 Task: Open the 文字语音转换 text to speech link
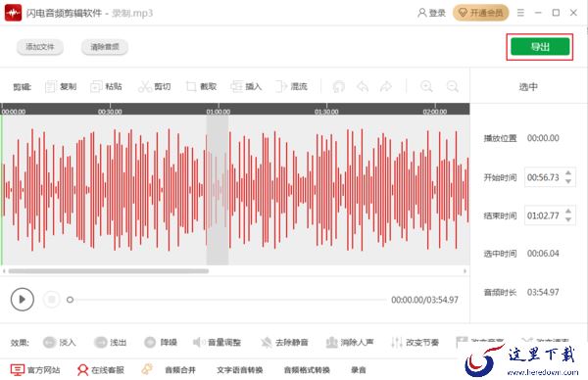click(240, 370)
